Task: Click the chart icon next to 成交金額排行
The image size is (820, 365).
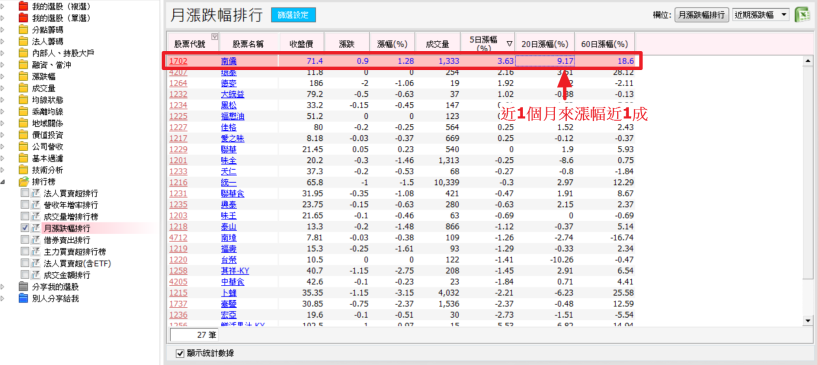Action: click(x=36, y=275)
